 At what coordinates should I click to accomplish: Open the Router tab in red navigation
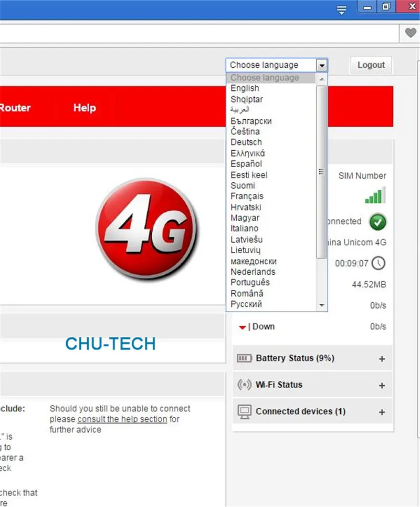coord(15,108)
